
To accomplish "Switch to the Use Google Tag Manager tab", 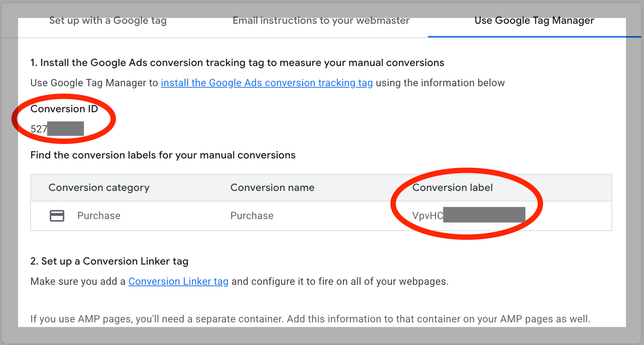I will [534, 20].
